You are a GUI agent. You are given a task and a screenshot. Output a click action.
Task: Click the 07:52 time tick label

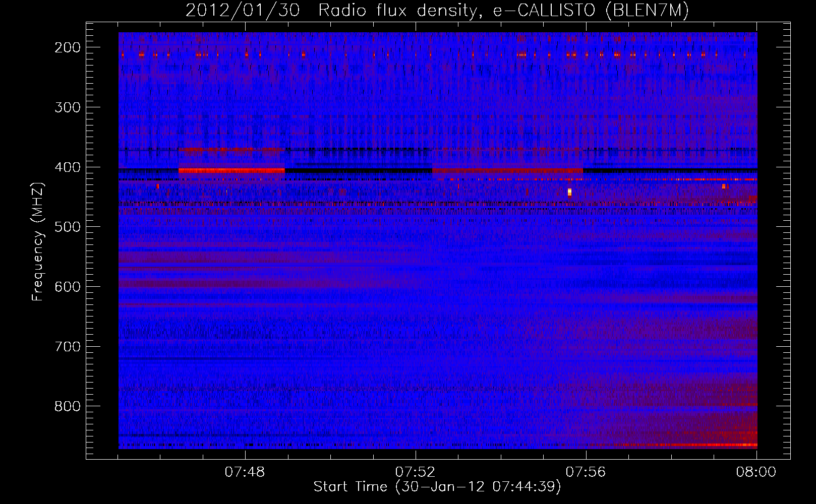pos(415,472)
